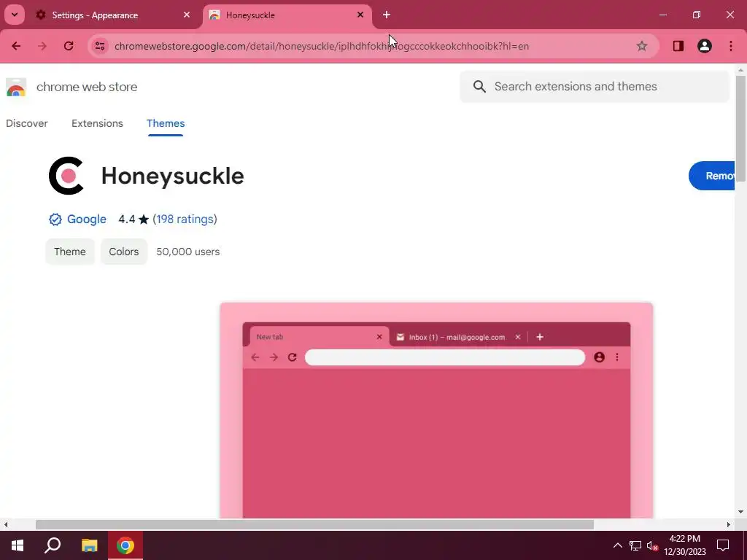The image size is (747, 560).
Task: Click the Colors category chip
Action: 124,252
